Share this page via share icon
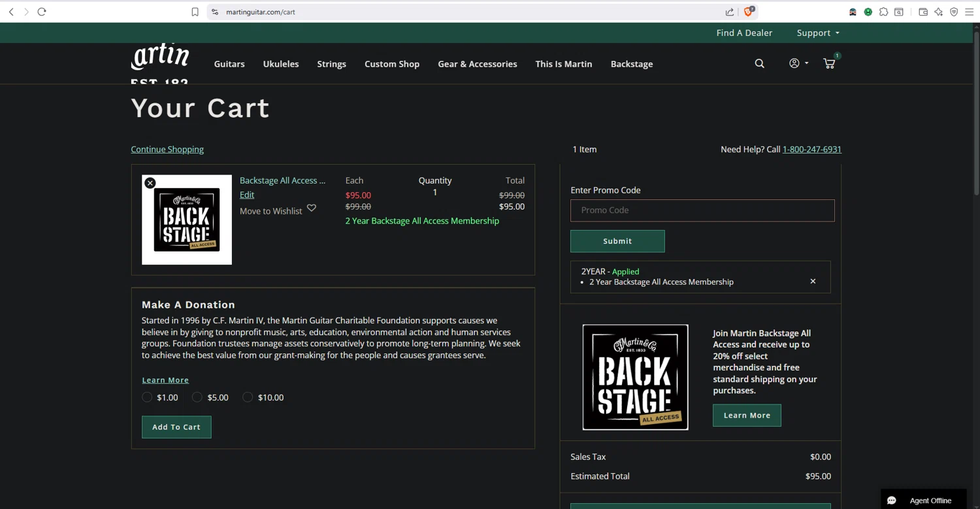The height and width of the screenshot is (509, 980). point(730,12)
